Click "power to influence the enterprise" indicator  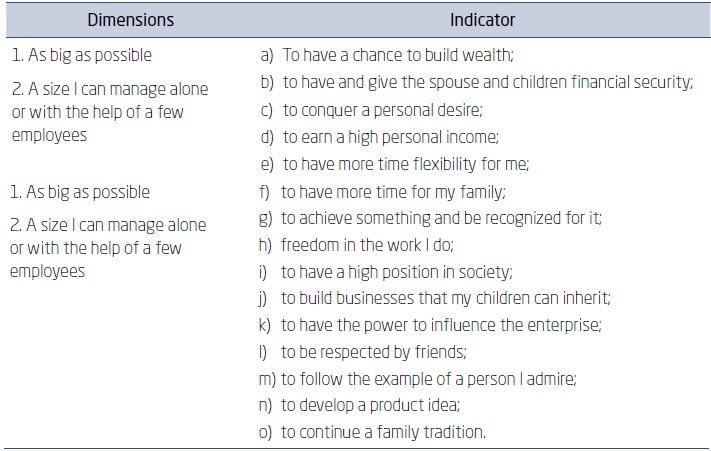click(432, 325)
